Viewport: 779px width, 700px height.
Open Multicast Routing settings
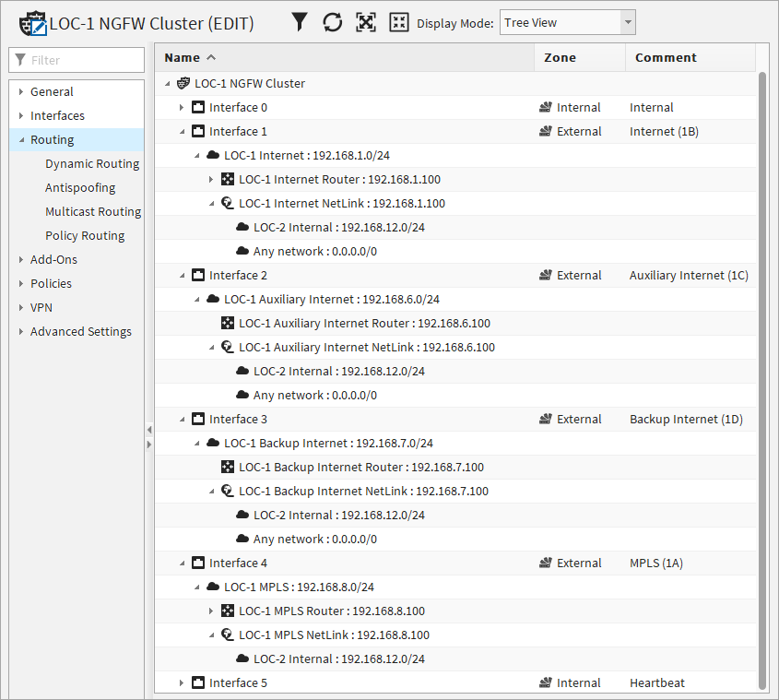pyautogui.click(x=93, y=211)
